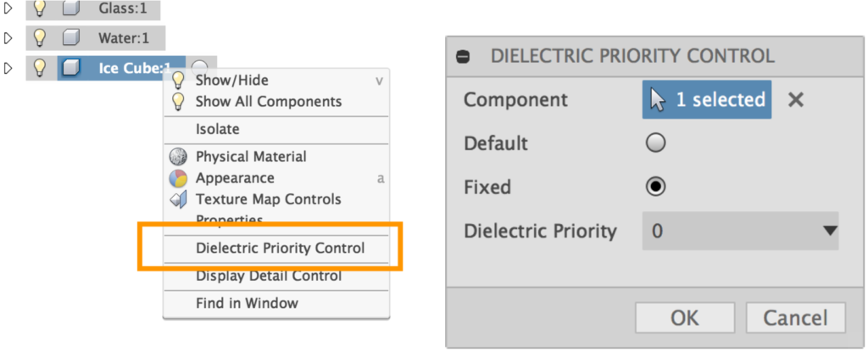Click the Ice Cube:1 component cube icon
The height and width of the screenshot is (352, 868).
[x=72, y=68]
